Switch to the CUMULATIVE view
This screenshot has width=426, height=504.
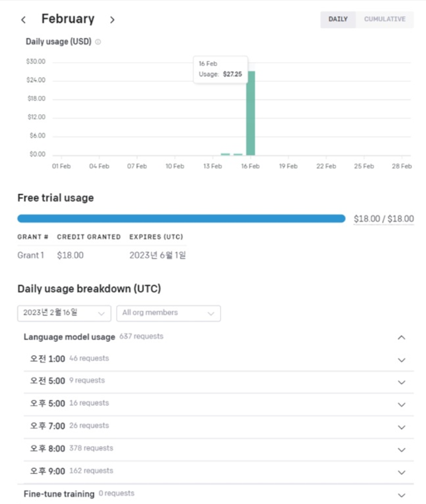pyautogui.click(x=384, y=19)
